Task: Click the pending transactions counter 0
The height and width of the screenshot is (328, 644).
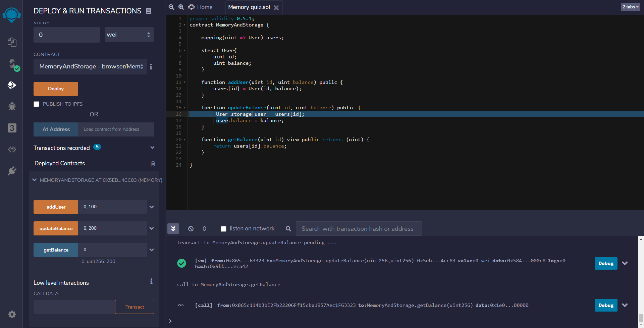Action: (205, 229)
